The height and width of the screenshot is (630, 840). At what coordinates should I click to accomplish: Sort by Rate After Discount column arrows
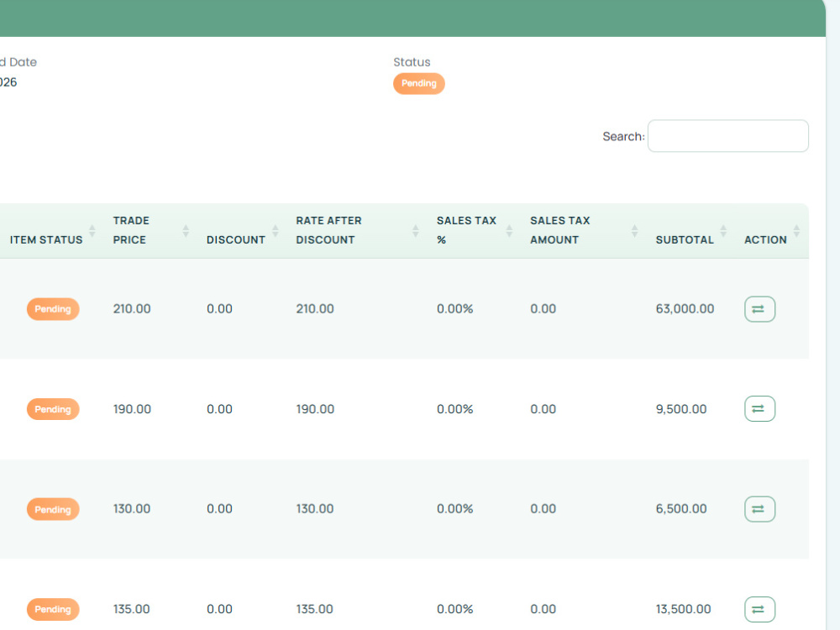pyautogui.click(x=415, y=231)
